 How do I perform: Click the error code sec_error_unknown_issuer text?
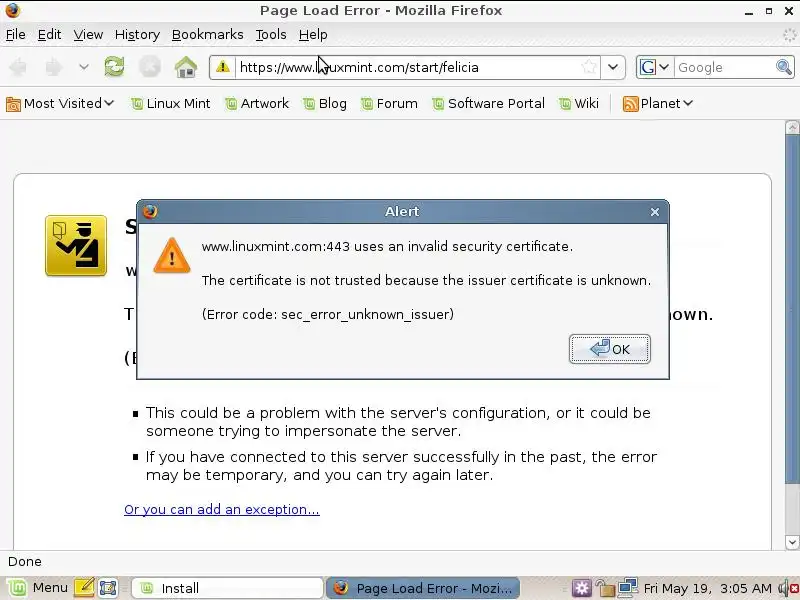328,314
